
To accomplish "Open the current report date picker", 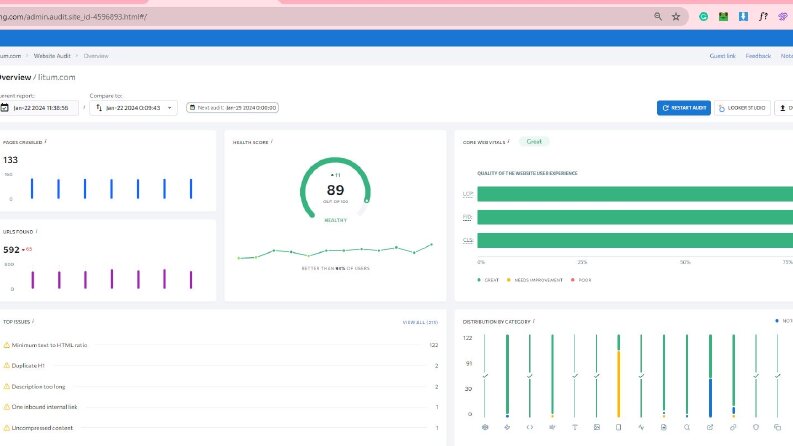I will tap(38, 108).
